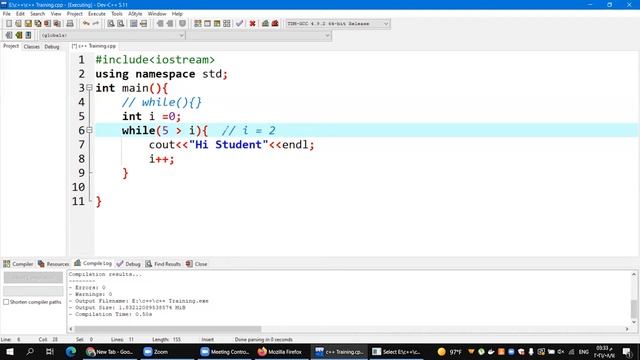Image resolution: width=640 pixels, height=360 pixels.
Task: Select the Project sidebar tab
Action: [11, 46]
